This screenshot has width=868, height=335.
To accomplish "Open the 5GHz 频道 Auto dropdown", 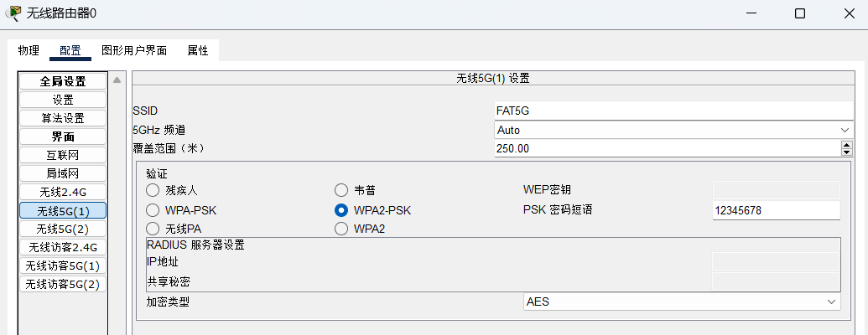I will tap(673, 130).
